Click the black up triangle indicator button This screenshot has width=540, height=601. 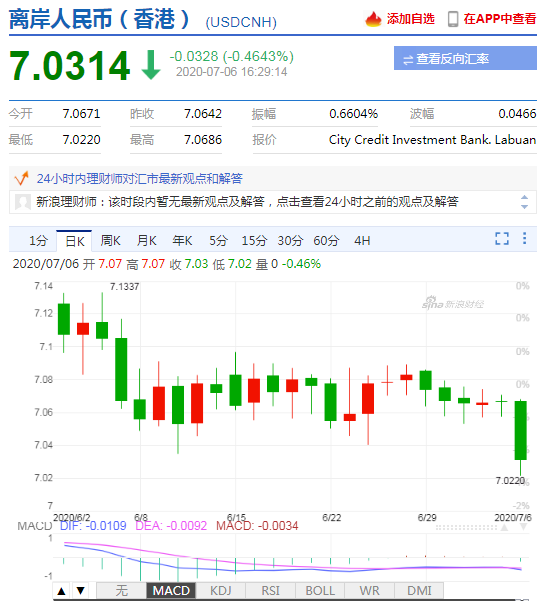[x=62, y=591]
